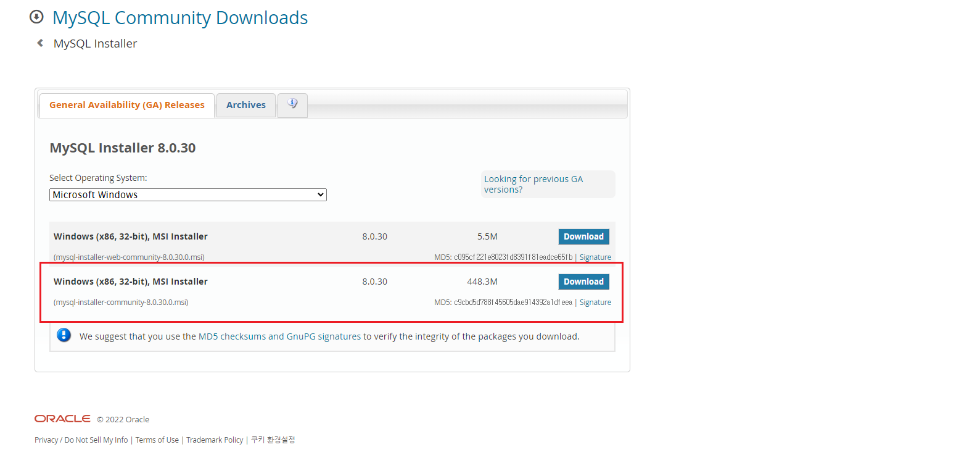Viewport: 980px width, 476px height.
Task: Open Looking for previous GA versions link
Action: 533,184
